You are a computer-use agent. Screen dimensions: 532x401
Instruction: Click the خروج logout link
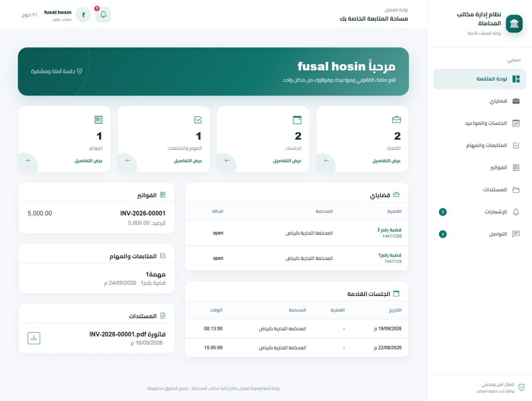click(29, 15)
